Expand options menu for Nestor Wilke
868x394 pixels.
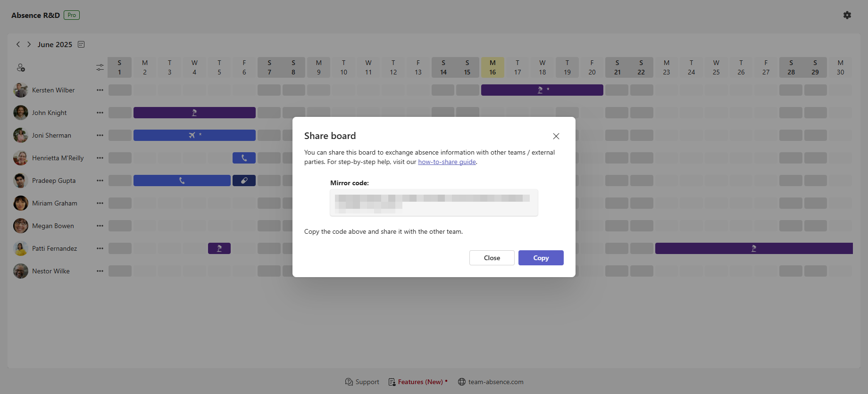click(x=100, y=271)
